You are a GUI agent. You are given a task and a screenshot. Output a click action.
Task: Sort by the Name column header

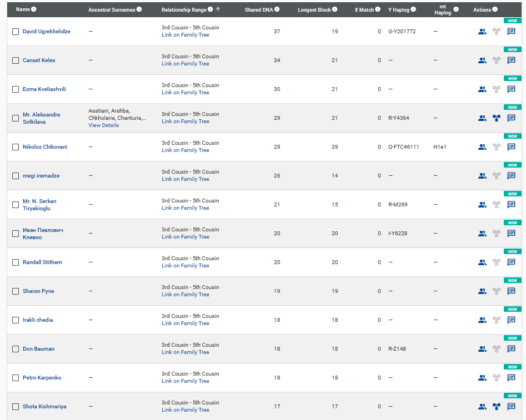[x=23, y=9]
